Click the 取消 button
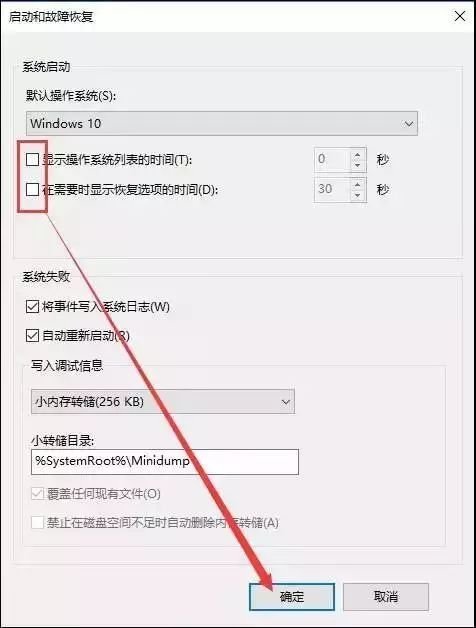 click(385, 596)
